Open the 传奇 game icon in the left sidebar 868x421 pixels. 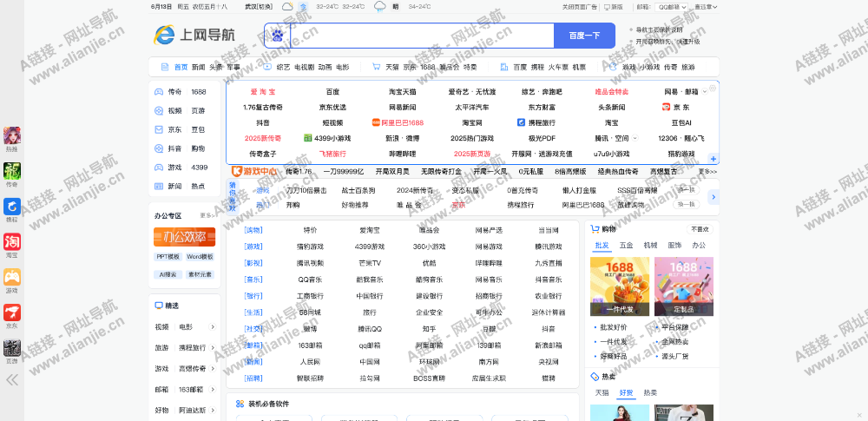pos(12,171)
